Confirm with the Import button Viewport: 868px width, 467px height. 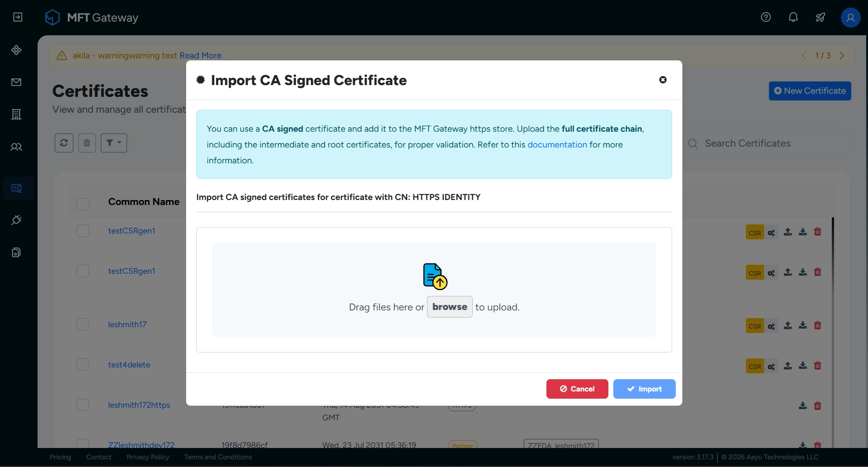click(x=644, y=389)
